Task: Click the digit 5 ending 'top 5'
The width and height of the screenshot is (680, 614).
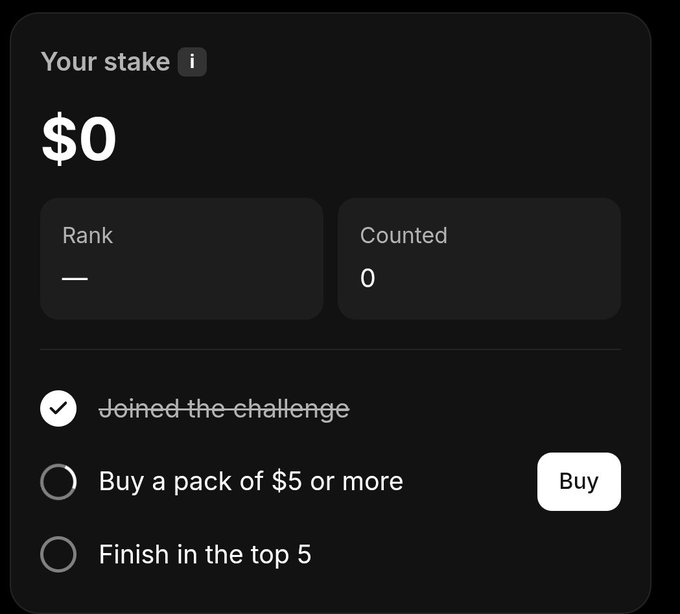Action: coord(304,554)
